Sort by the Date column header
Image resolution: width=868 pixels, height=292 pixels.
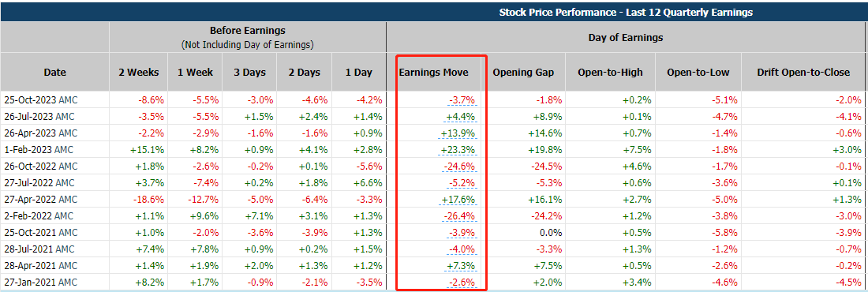(x=54, y=72)
